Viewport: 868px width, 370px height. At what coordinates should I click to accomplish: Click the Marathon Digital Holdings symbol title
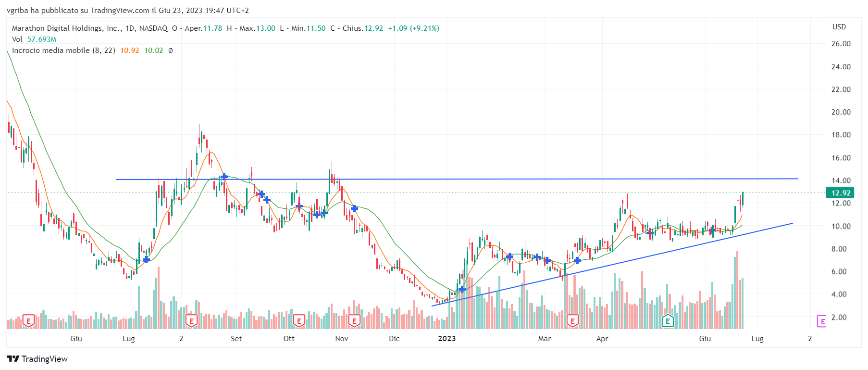[x=89, y=28]
